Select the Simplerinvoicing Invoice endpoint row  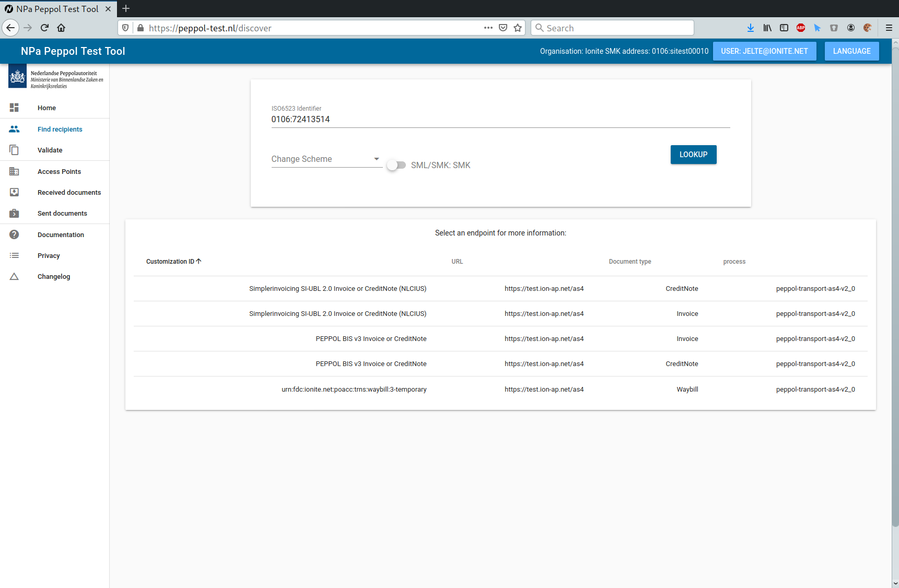click(x=500, y=313)
